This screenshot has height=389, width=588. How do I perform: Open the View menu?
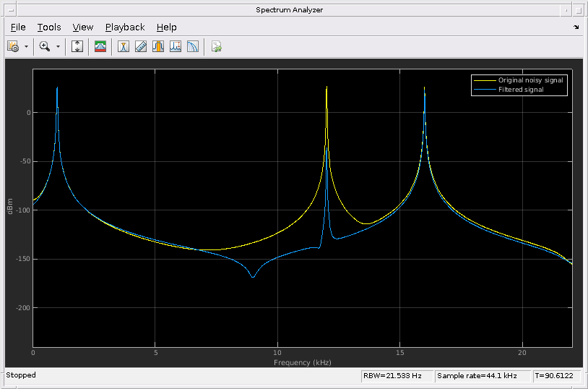tap(83, 27)
